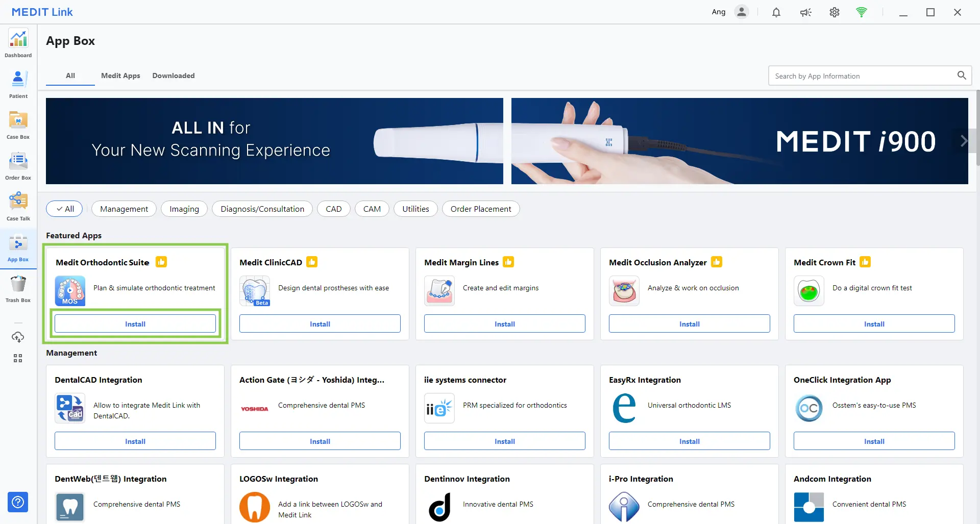Click the notification bell icon

pos(776,12)
